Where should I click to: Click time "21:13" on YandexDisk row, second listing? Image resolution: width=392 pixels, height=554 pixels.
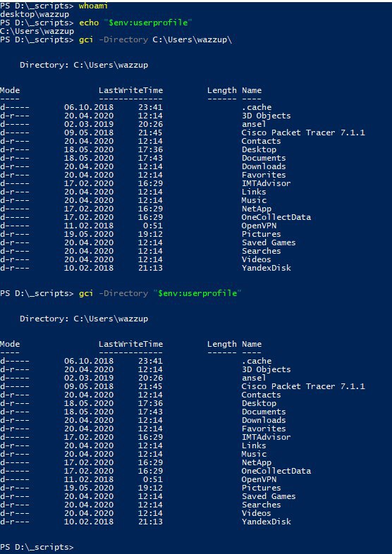151,522
